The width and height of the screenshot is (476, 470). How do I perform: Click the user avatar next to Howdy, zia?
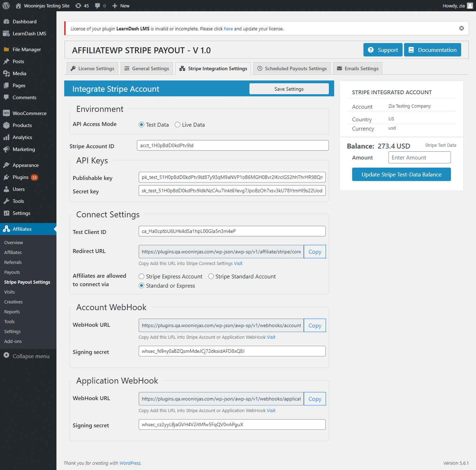point(470,6)
